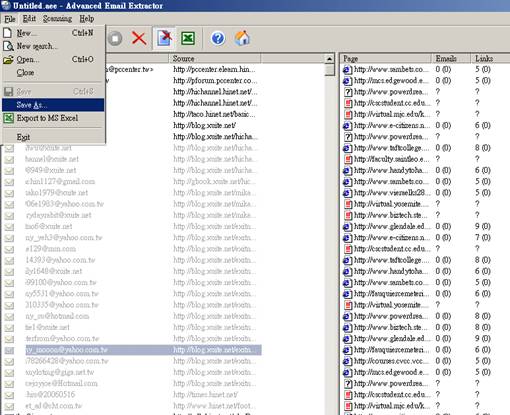Click page entry http://www.taftcollege... with 8 links, upper
The image size is (510, 415).
[392, 148]
